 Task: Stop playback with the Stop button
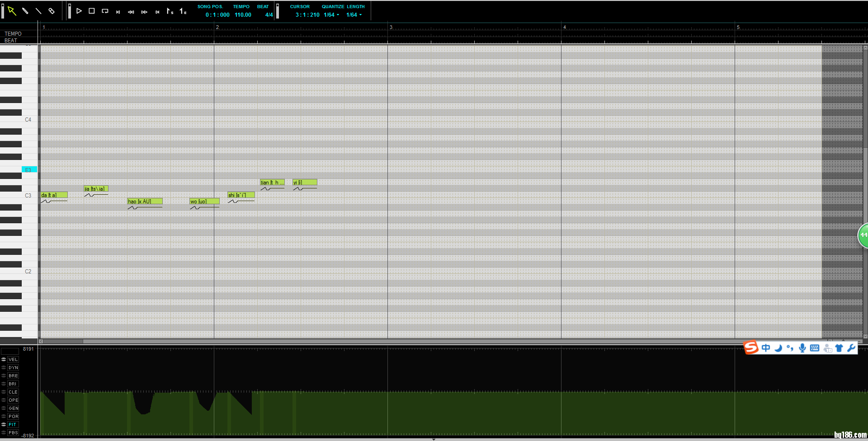coord(92,11)
